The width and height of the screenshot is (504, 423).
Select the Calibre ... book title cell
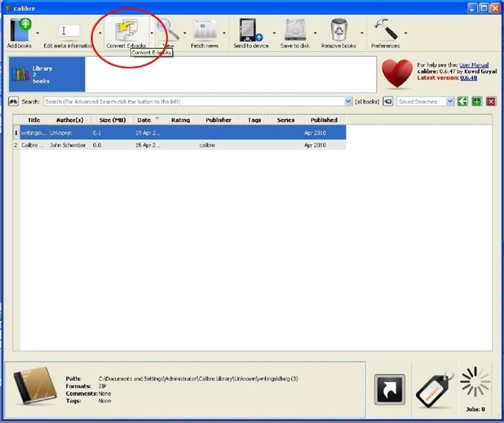34,145
